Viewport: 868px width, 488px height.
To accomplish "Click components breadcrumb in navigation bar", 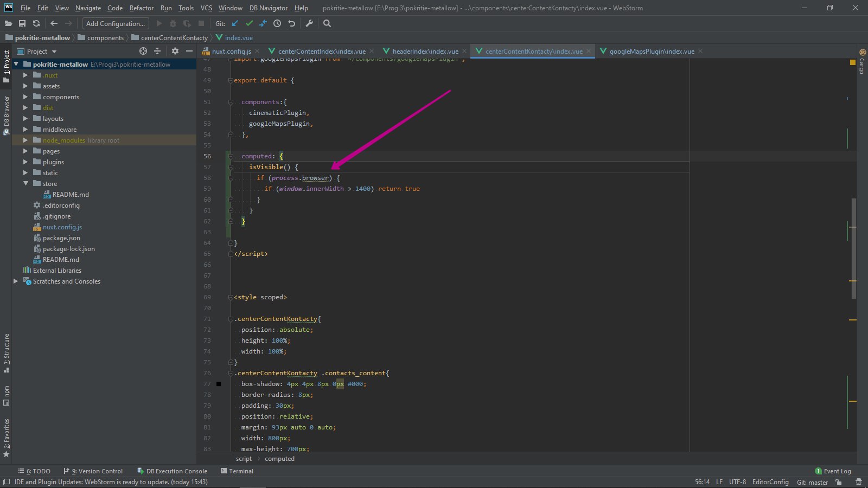I will click(101, 37).
